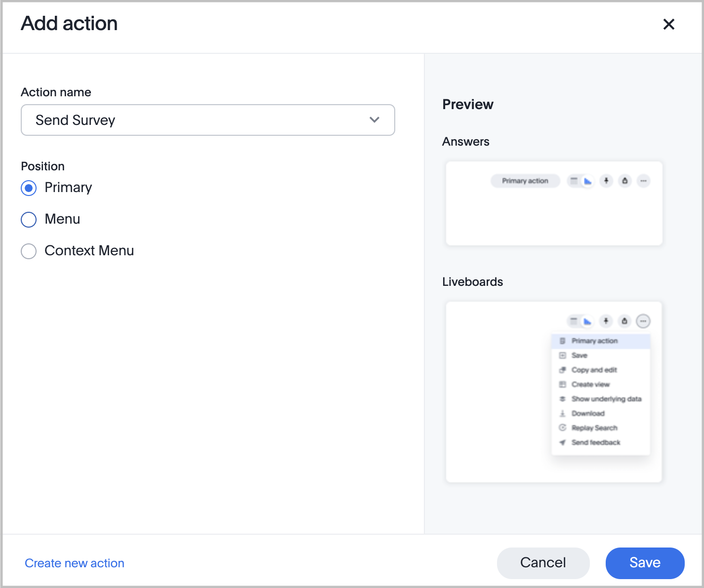704x588 pixels.
Task: Select the Context Menu position option
Action: coord(29,251)
